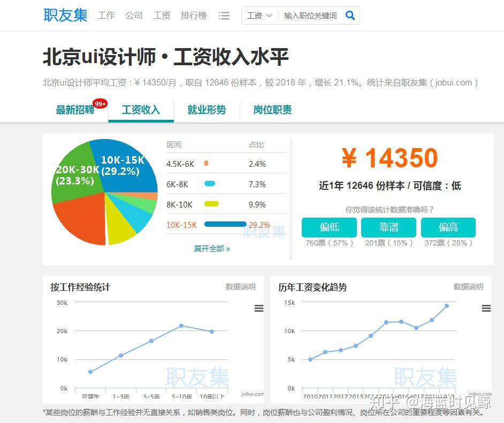Image resolution: width=504 pixels, height=423 pixels.
Task: Click the 8K-10K yellow legend bar
Action: click(211, 204)
